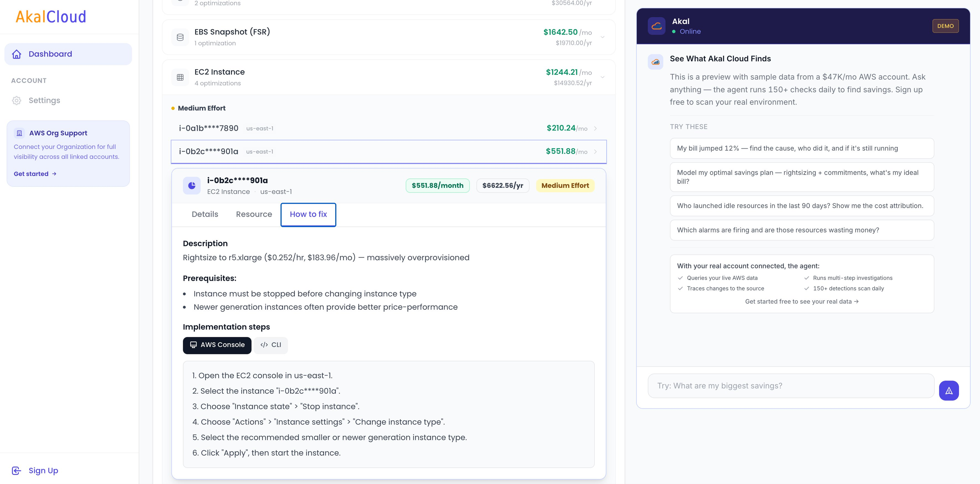This screenshot has width=980, height=484.
Task: Click the $6622.56/yr badge
Action: coord(503,186)
